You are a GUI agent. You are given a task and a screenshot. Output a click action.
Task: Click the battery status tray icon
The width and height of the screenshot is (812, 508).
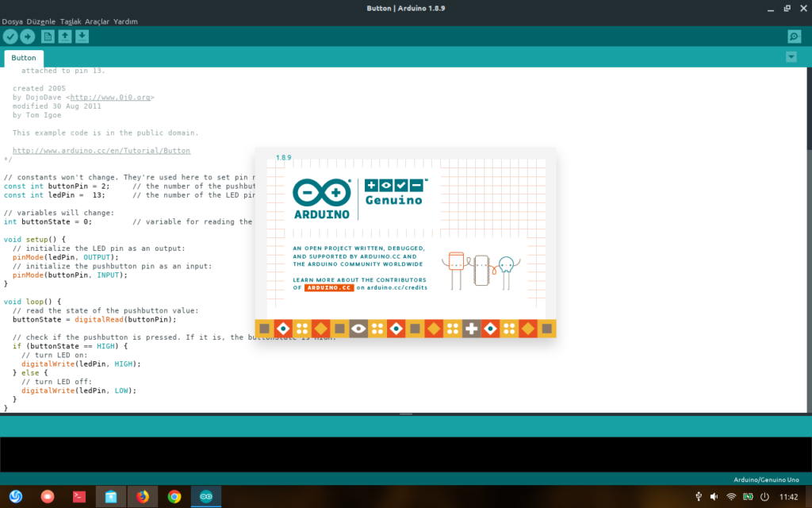[x=748, y=497]
